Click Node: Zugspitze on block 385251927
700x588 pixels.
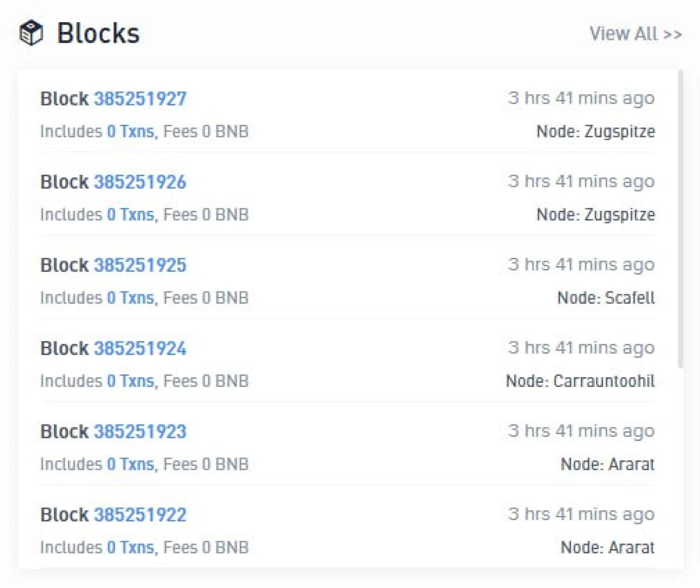tap(595, 132)
